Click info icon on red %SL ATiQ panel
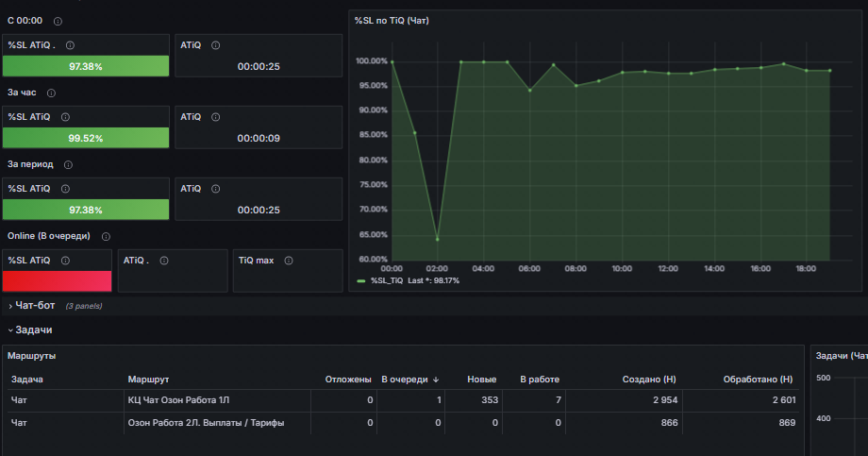 click(x=65, y=261)
